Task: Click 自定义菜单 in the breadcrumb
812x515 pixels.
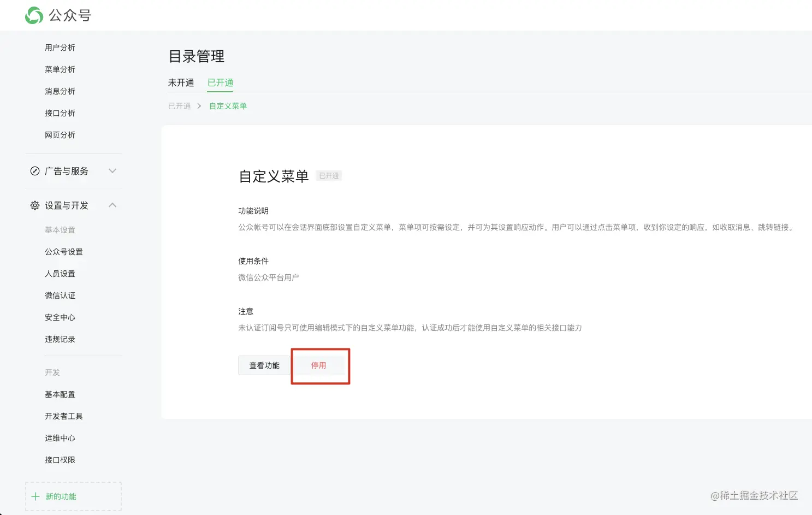Action: (228, 106)
